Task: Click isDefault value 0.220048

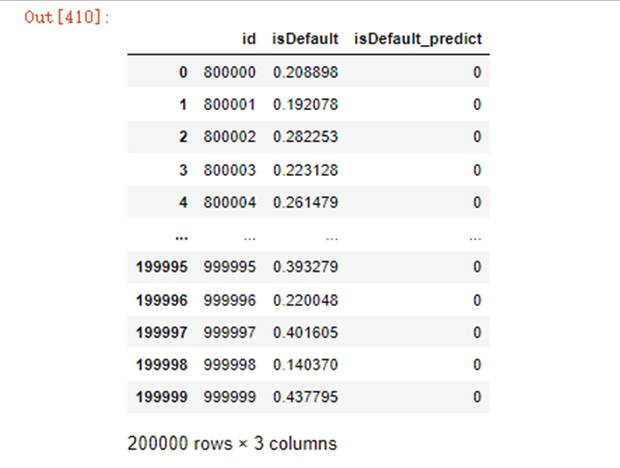Action: tap(306, 300)
